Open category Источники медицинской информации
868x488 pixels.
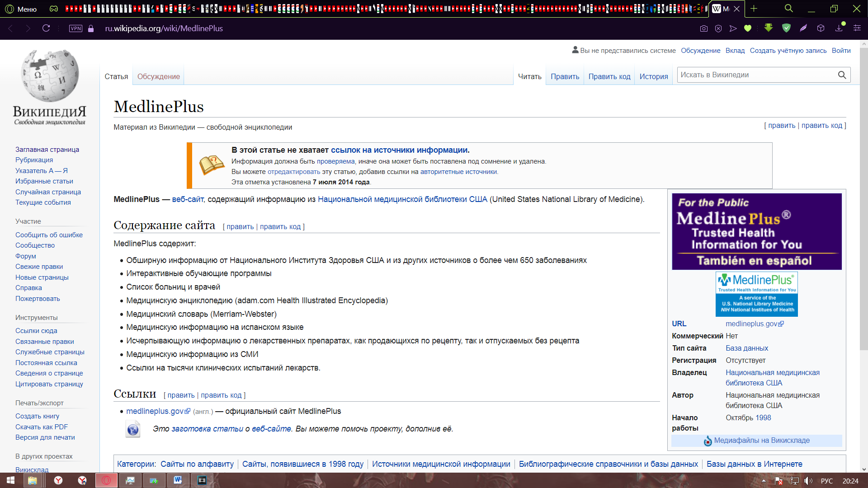(x=441, y=464)
